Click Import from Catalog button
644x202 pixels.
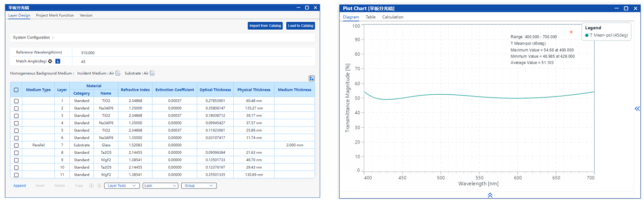(265, 26)
